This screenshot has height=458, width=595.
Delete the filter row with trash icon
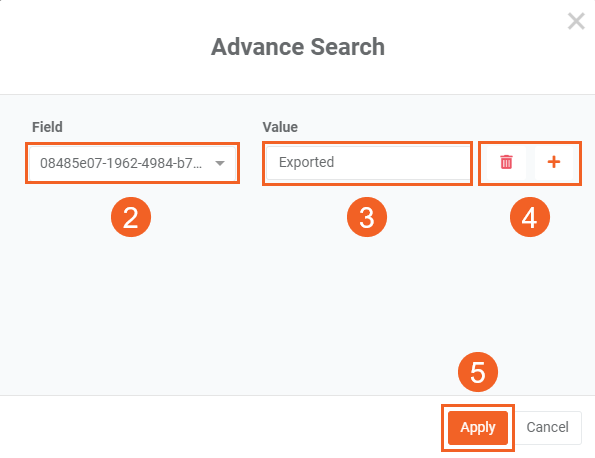[506, 162]
